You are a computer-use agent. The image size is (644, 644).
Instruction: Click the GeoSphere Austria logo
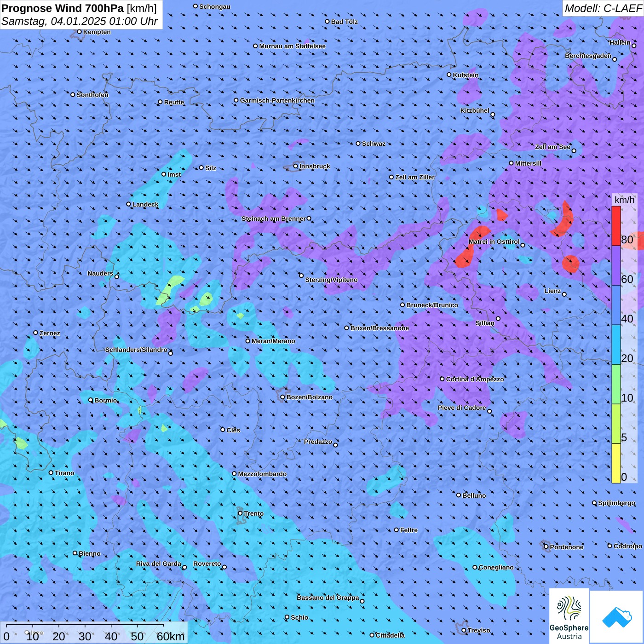(x=569, y=616)
